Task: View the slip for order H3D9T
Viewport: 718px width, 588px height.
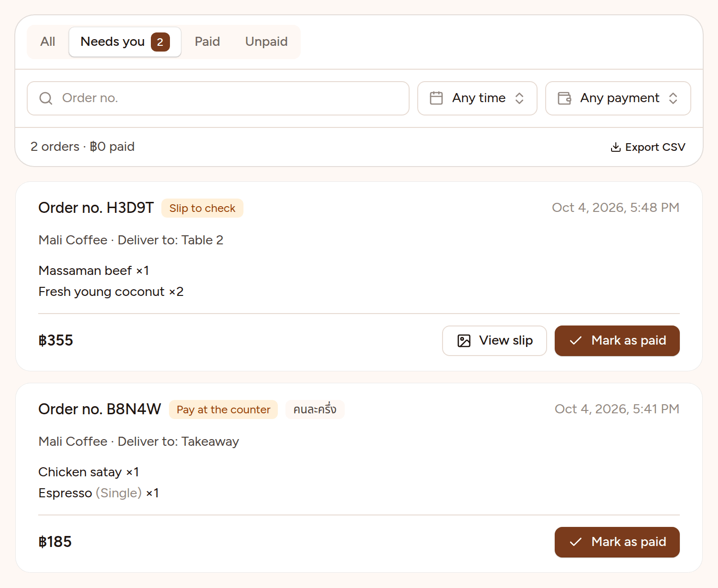Action: (x=495, y=341)
